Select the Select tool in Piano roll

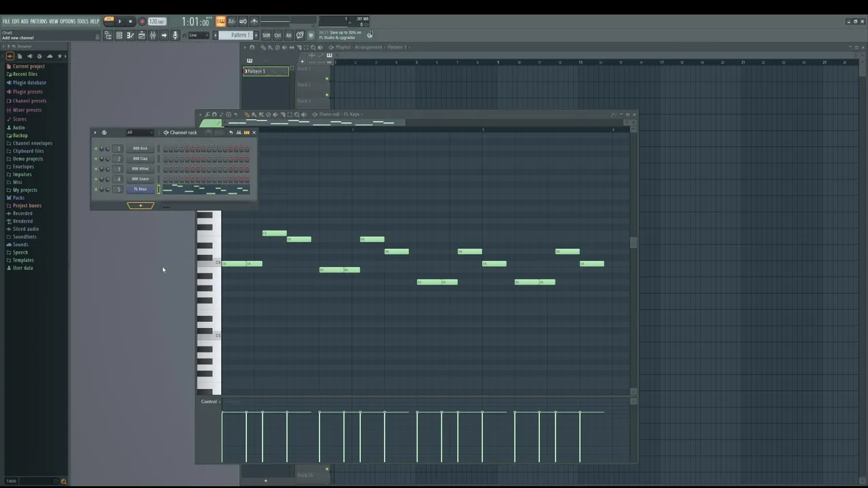click(x=290, y=115)
